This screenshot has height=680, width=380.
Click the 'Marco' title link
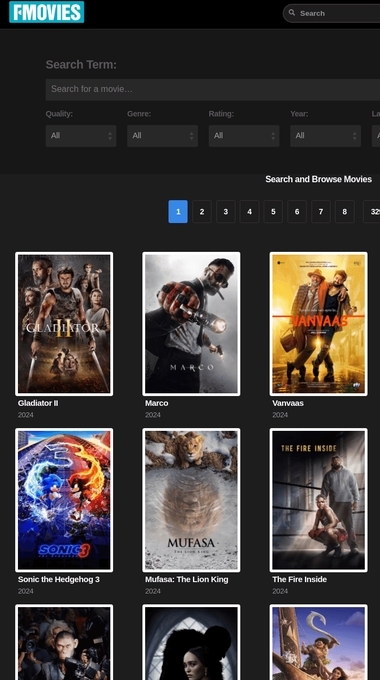(x=157, y=403)
